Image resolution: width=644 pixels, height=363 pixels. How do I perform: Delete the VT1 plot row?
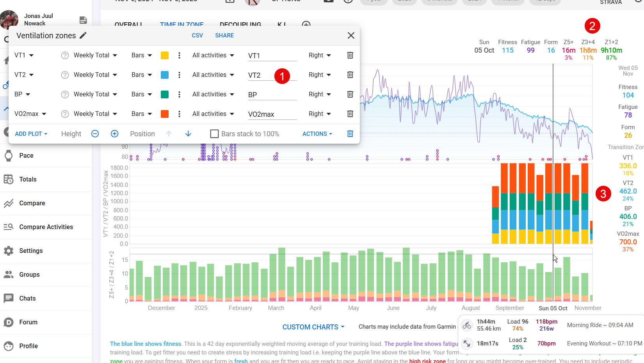350,55
